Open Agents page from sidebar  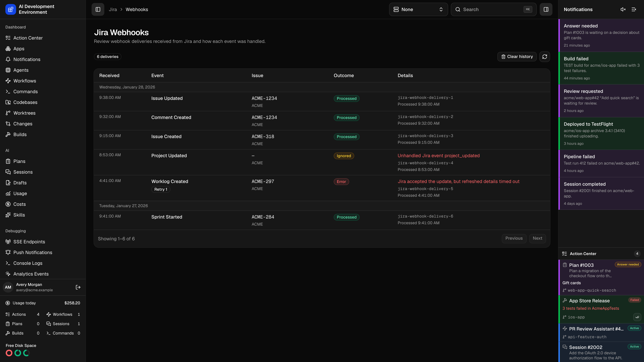pos(43,70)
